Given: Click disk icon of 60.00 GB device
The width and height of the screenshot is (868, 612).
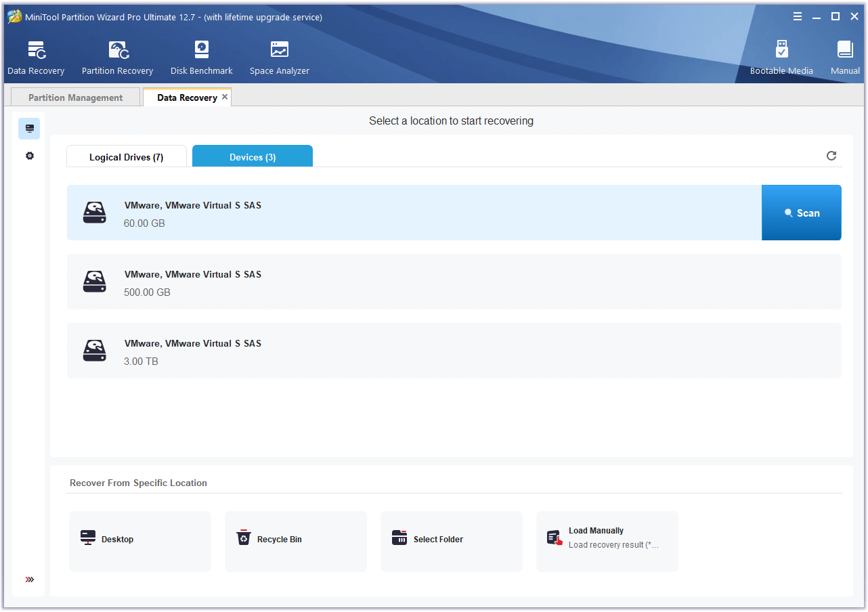Looking at the screenshot, I should click(x=95, y=213).
